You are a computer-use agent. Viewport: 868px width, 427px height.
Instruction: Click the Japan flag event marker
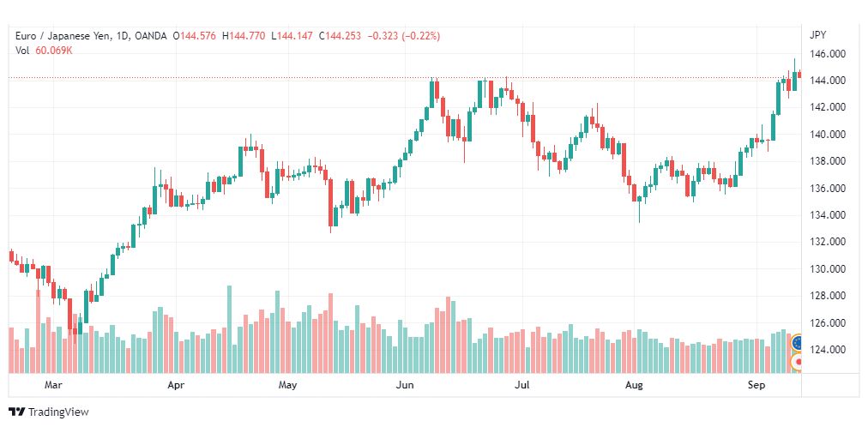(797, 363)
